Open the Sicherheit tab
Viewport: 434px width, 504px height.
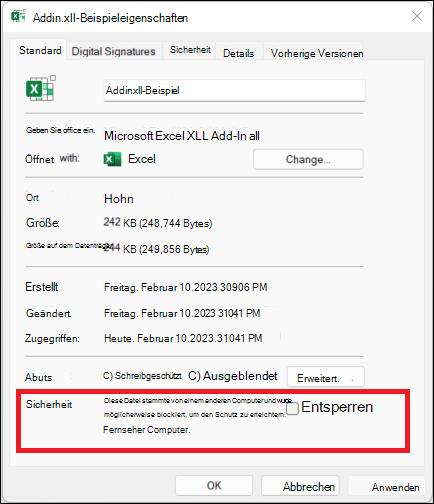(x=190, y=50)
